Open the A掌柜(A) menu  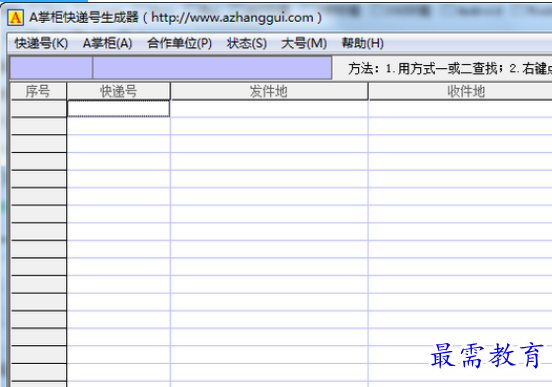107,43
